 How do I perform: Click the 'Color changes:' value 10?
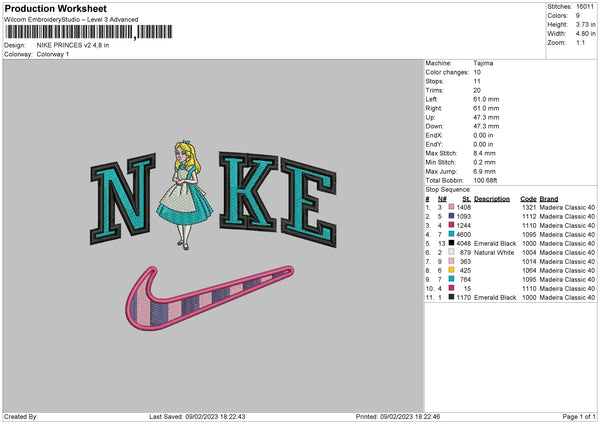pos(477,72)
